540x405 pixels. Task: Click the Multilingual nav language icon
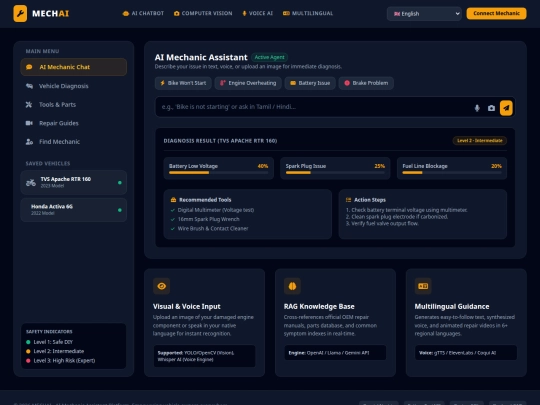286,13
